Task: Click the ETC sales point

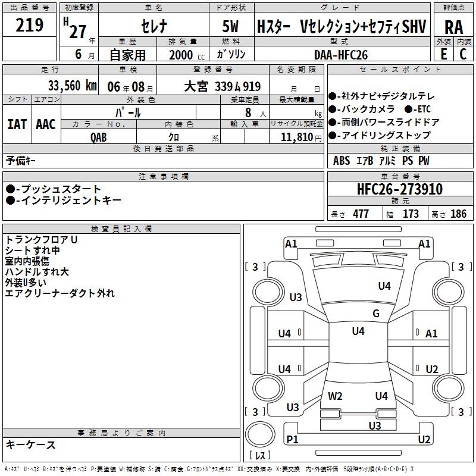Action: [418, 109]
